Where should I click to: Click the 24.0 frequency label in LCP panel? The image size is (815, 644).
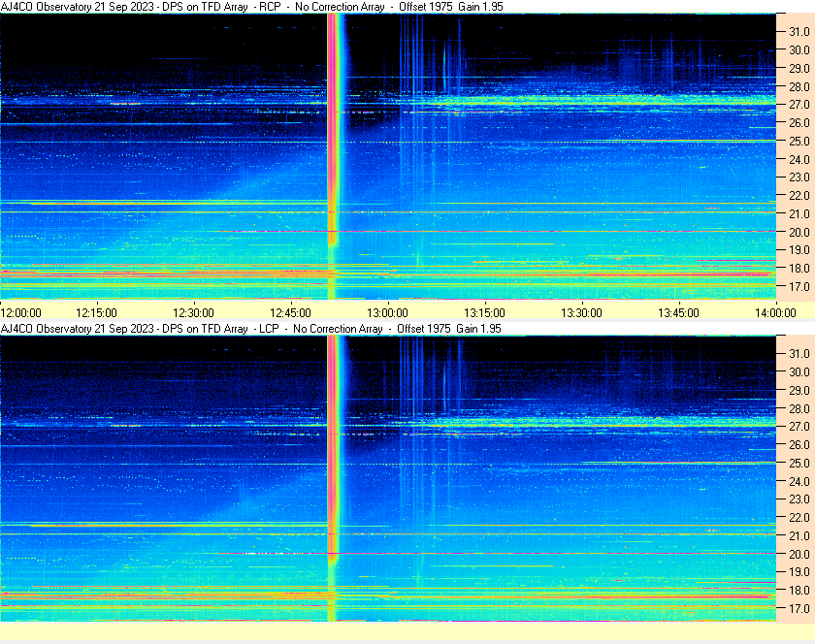coord(799,481)
